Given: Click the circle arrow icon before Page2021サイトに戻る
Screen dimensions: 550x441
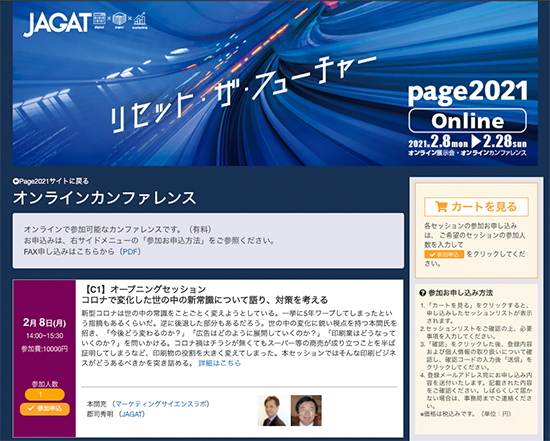Looking at the screenshot, I should coord(15,181).
